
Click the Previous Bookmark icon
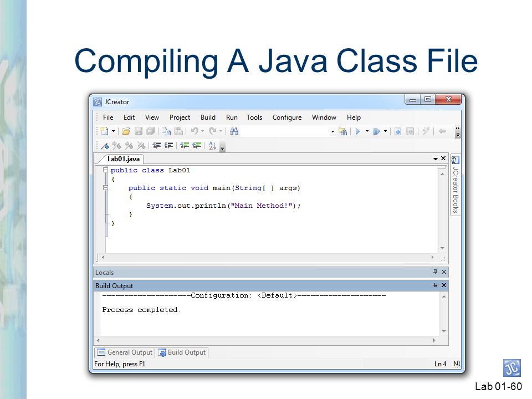[129, 146]
